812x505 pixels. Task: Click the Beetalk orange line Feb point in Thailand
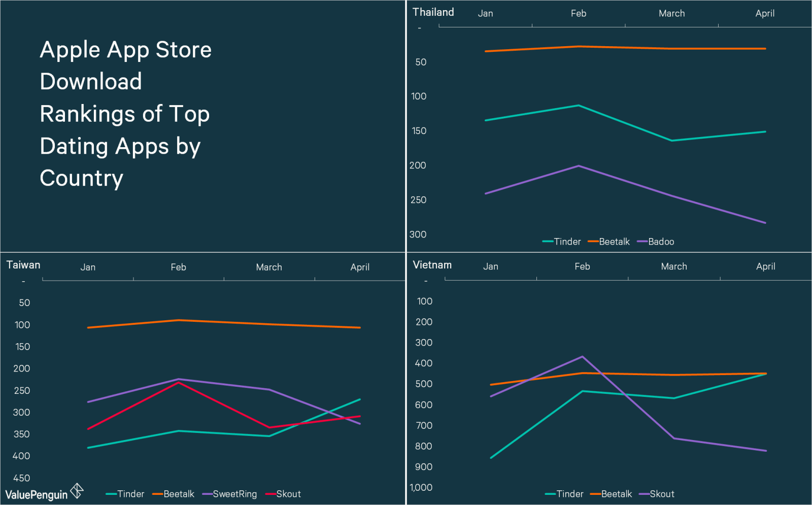tap(579, 47)
